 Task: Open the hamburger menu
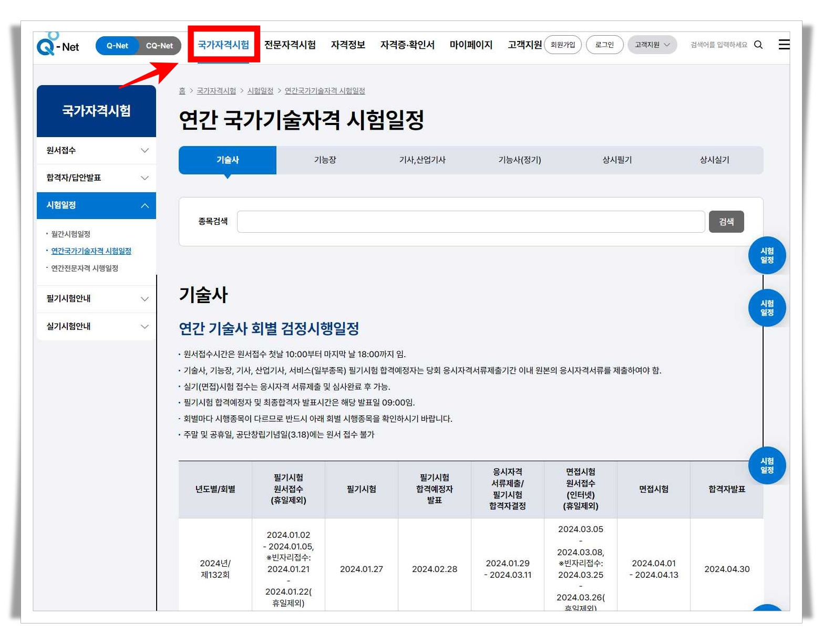point(784,45)
